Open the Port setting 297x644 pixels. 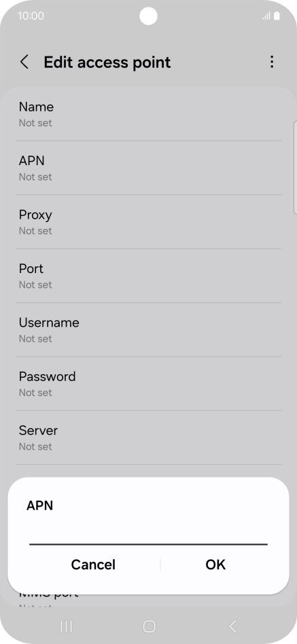point(148,276)
